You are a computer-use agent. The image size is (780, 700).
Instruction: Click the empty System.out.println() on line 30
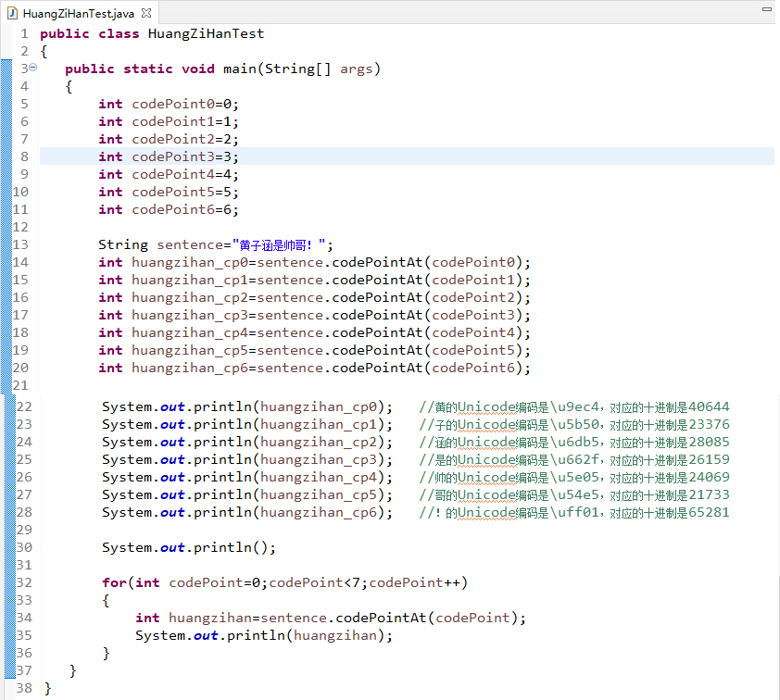coord(189,547)
